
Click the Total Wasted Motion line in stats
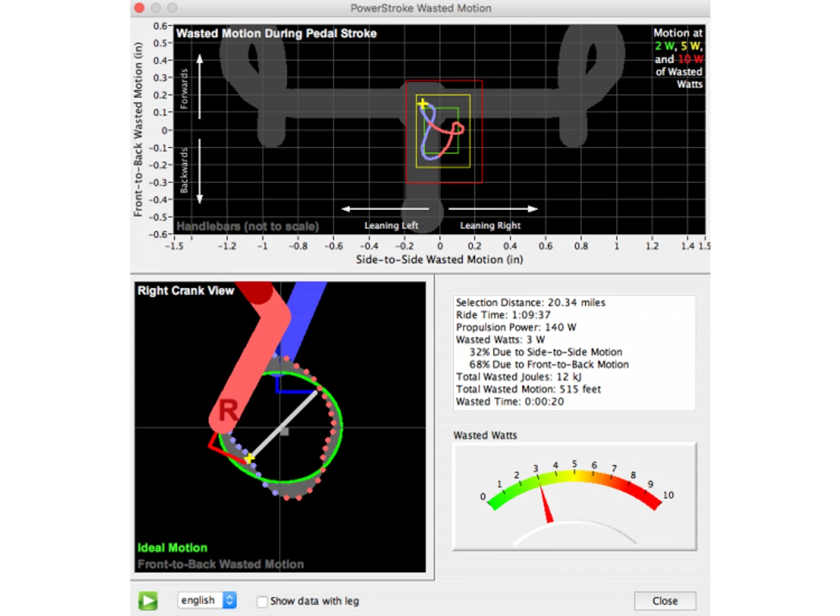point(528,389)
